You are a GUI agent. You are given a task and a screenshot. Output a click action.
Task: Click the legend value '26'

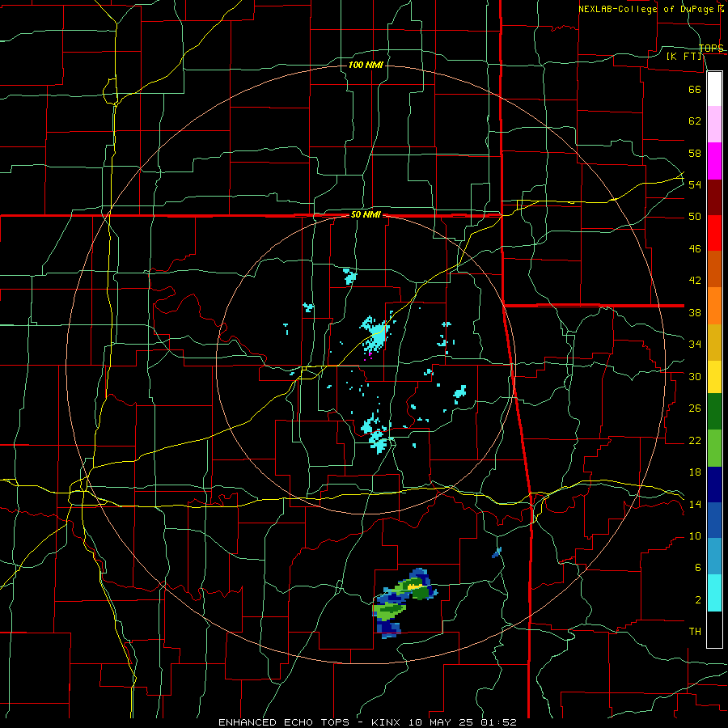click(695, 408)
